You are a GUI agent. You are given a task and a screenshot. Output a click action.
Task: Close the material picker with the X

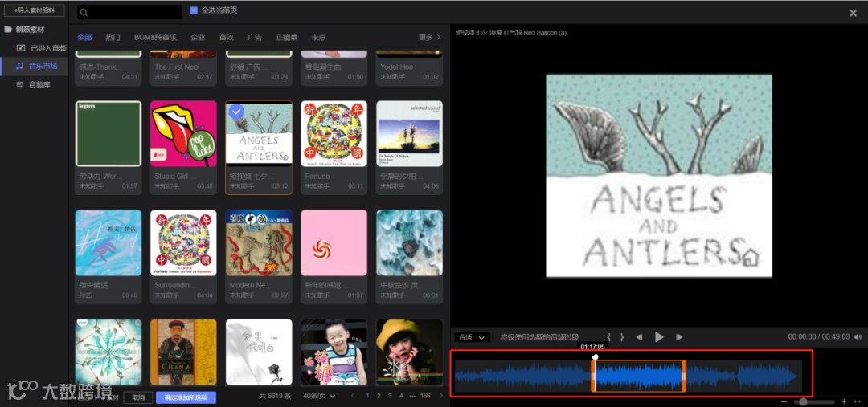pyautogui.click(x=853, y=14)
